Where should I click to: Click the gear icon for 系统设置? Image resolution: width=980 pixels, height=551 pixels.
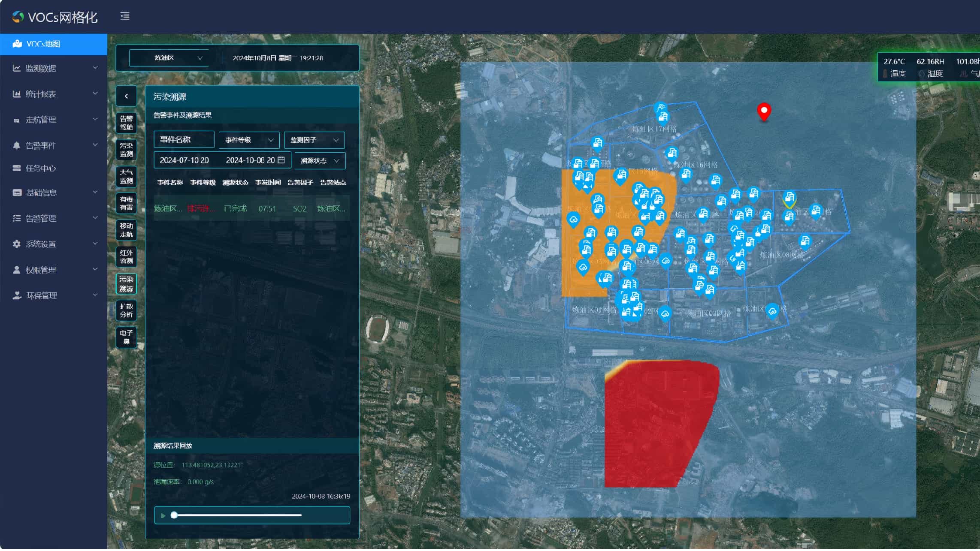pyautogui.click(x=17, y=244)
